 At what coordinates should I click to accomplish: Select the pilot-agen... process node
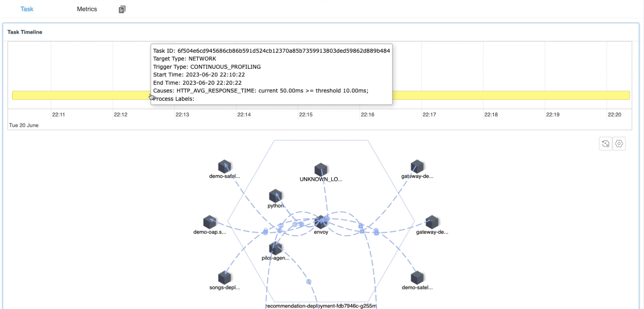pyautogui.click(x=275, y=249)
